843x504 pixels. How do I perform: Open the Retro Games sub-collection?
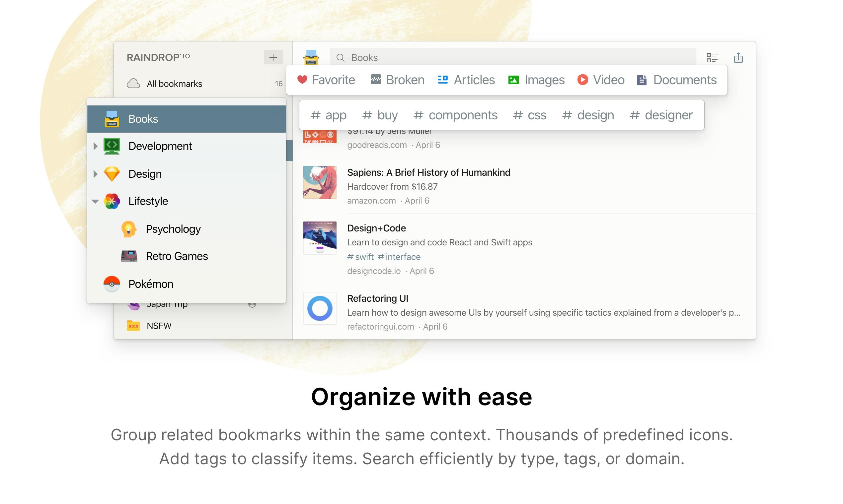click(177, 256)
